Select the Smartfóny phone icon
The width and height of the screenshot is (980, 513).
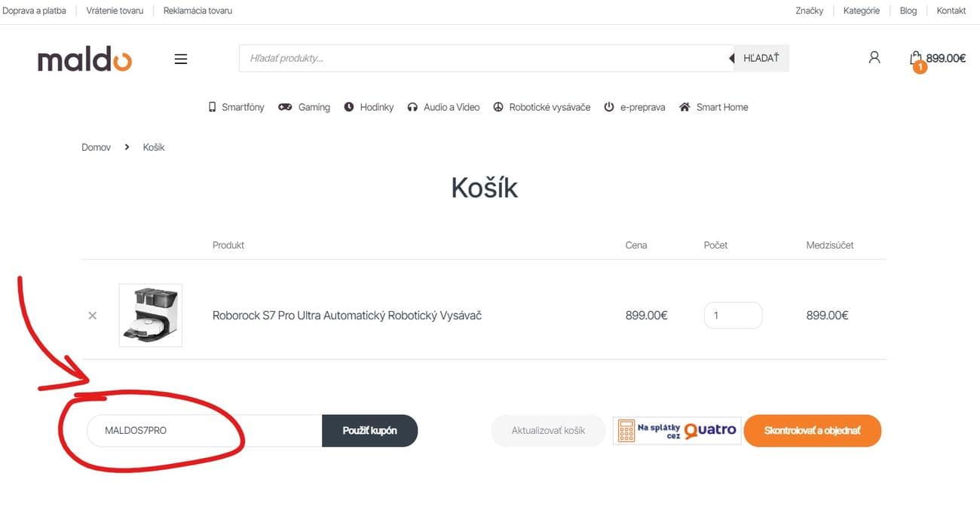pyautogui.click(x=212, y=106)
